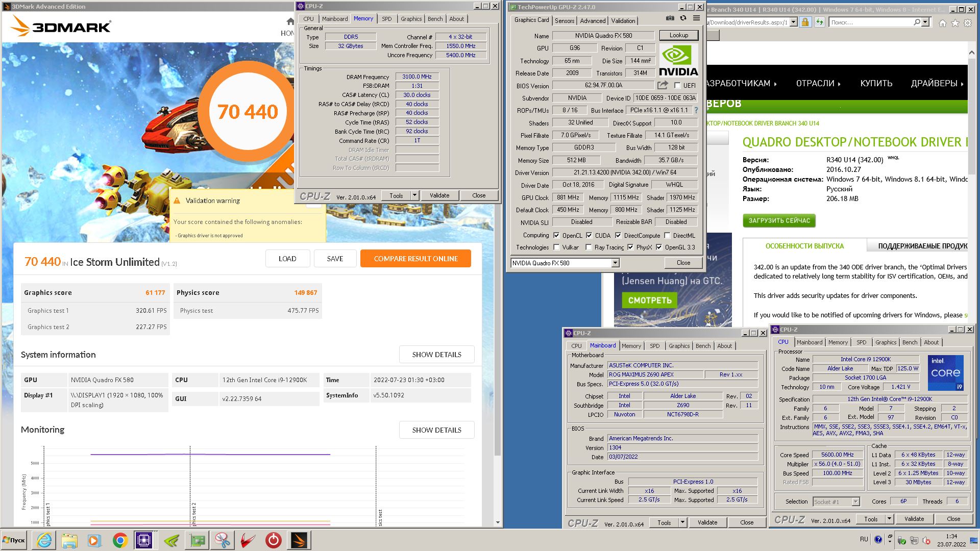
Task: Toggle PhysX checkbox in GPU-Z
Action: pyautogui.click(x=630, y=247)
